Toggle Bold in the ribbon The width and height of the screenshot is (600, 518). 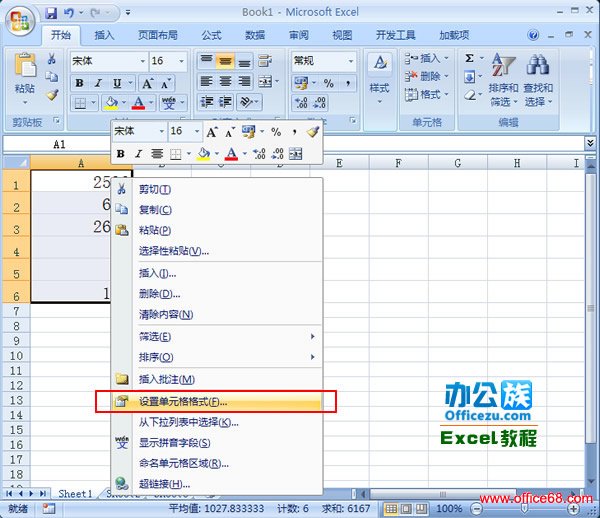point(80,83)
